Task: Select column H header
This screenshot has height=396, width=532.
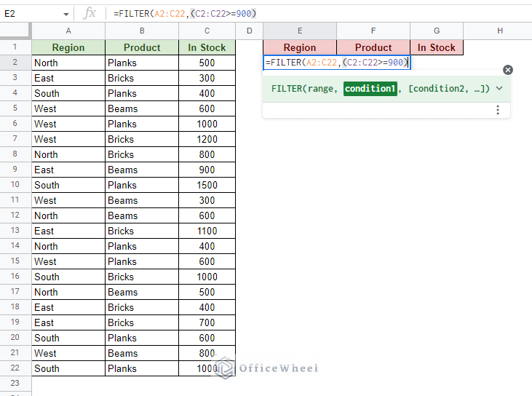Action: click(x=500, y=31)
